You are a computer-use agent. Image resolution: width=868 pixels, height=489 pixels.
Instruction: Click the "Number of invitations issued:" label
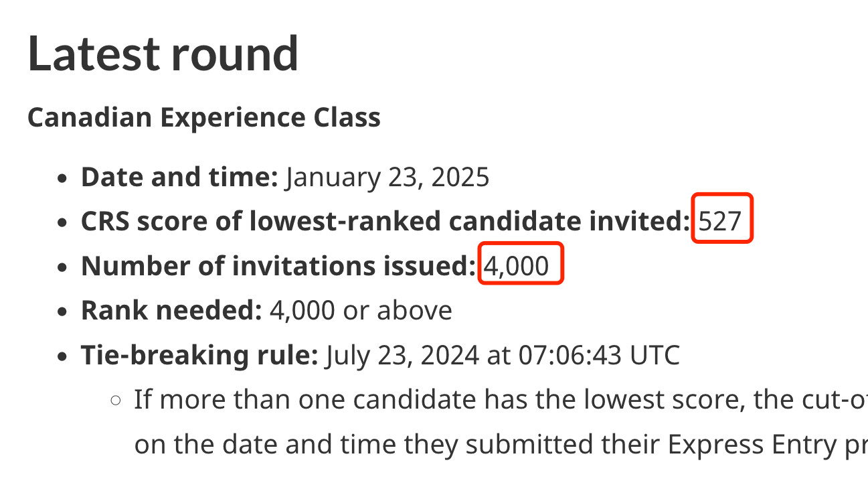tap(278, 266)
